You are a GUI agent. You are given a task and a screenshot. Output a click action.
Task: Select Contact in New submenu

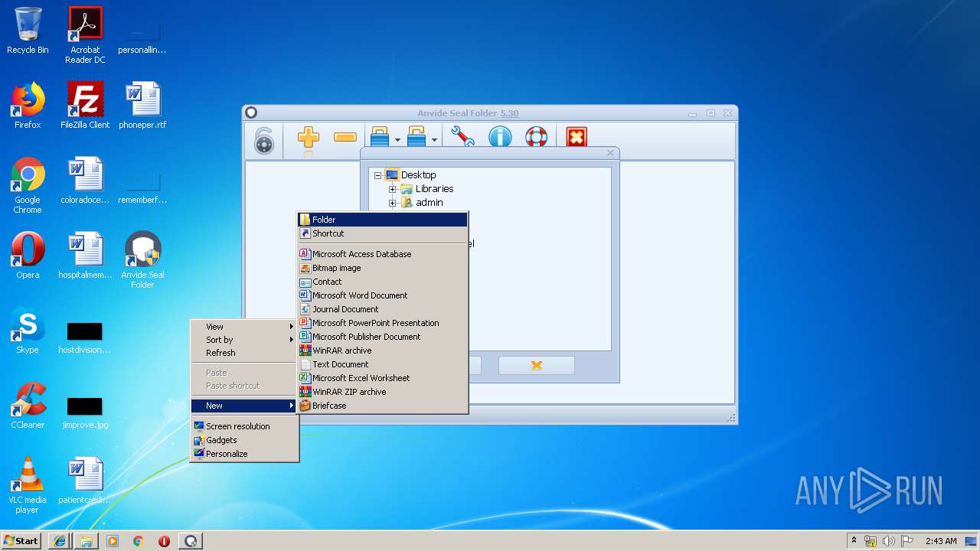(383, 282)
